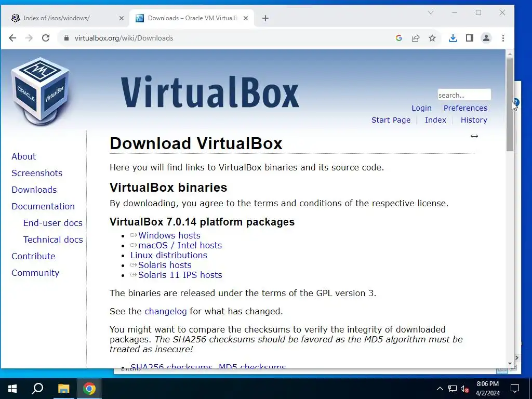Toggle the Chrome side panel icon
The height and width of the screenshot is (399, 532).
pyautogui.click(x=470, y=38)
